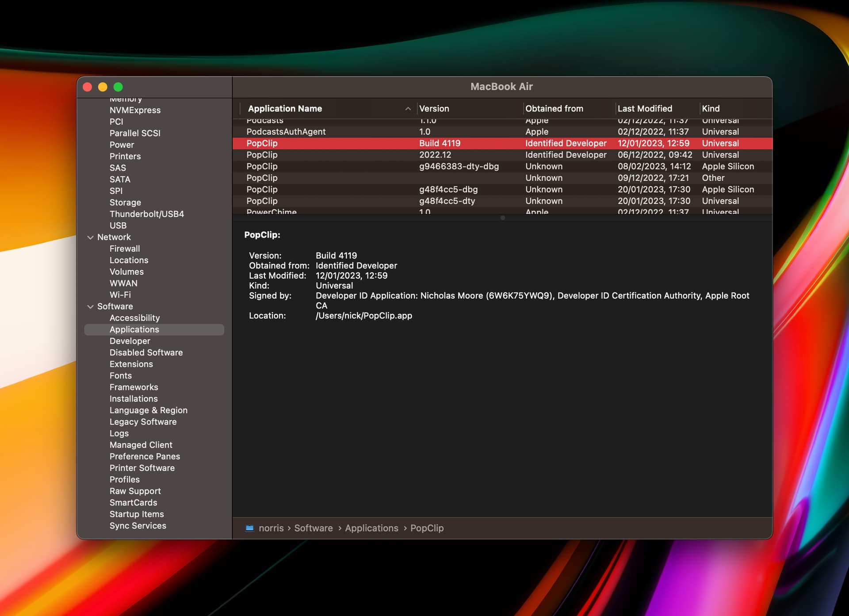Open Legacy Software in the sidebar
849x616 pixels.
[x=143, y=422]
